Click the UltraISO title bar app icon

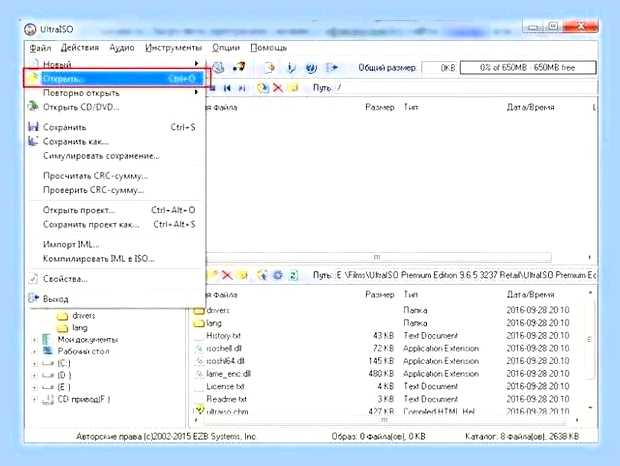[30, 29]
